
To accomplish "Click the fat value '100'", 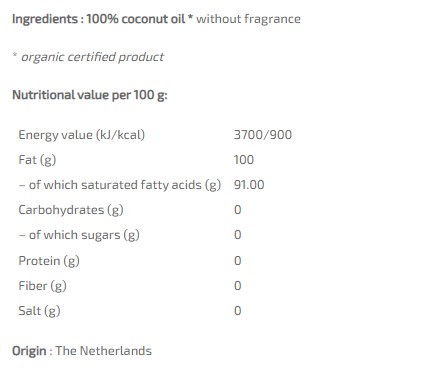I will click(x=244, y=160).
